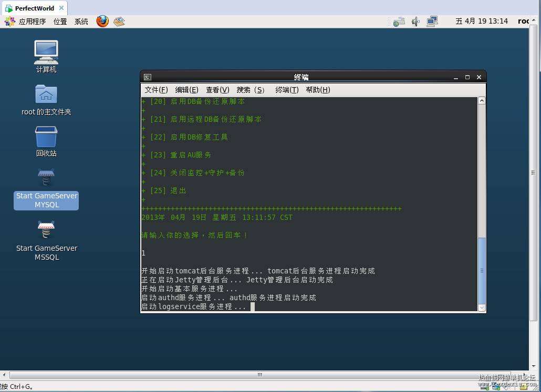Select Start GameServer MSSQL launcher
The image size is (541, 392).
click(x=46, y=241)
